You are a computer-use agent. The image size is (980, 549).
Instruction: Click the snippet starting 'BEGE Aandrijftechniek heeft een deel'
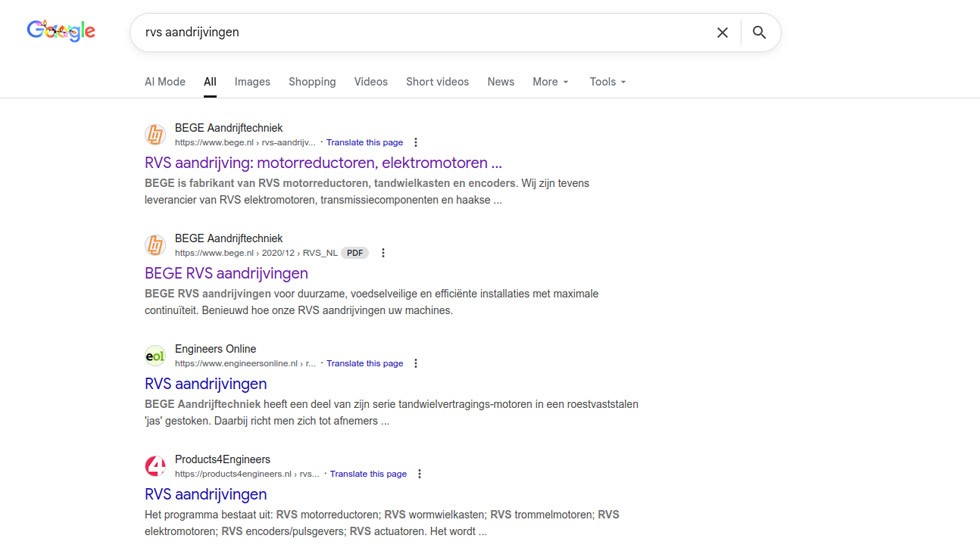pyautogui.click(x=391, y=413)
